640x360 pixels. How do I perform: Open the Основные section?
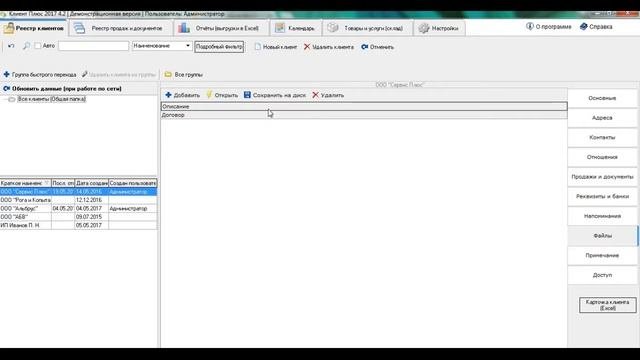coord(602,98)
